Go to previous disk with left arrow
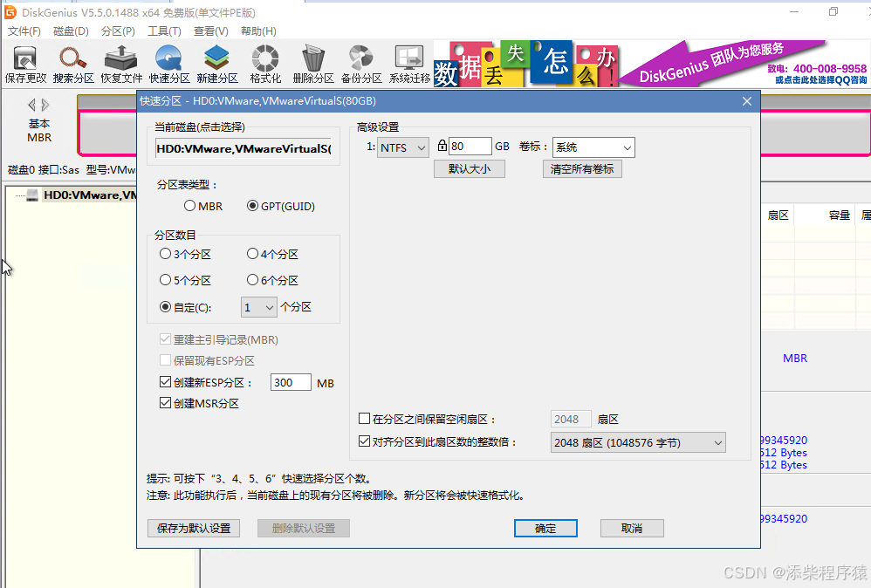Image resolution: width=871 pixels, height=588 pixels. [31, 105]
